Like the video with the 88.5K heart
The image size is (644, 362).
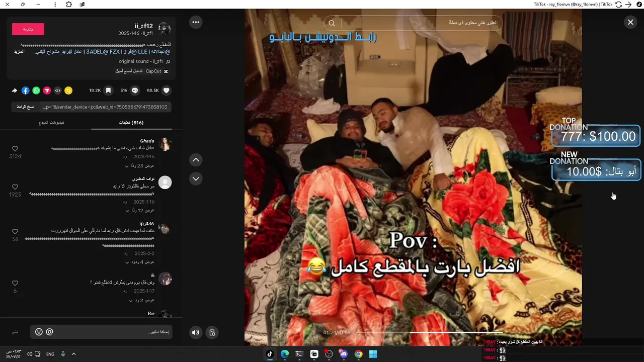click(x=167, y=90)
